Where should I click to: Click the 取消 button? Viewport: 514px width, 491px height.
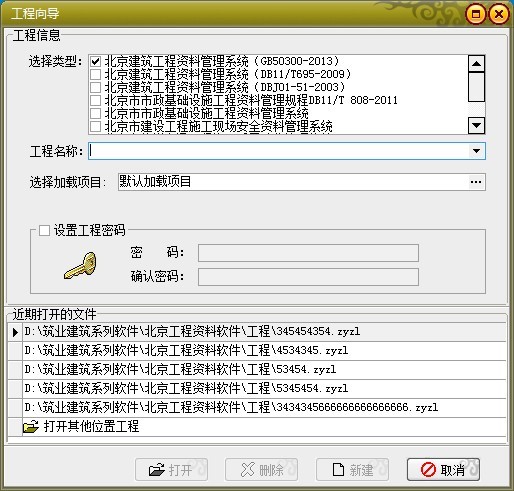coord(443,470)
